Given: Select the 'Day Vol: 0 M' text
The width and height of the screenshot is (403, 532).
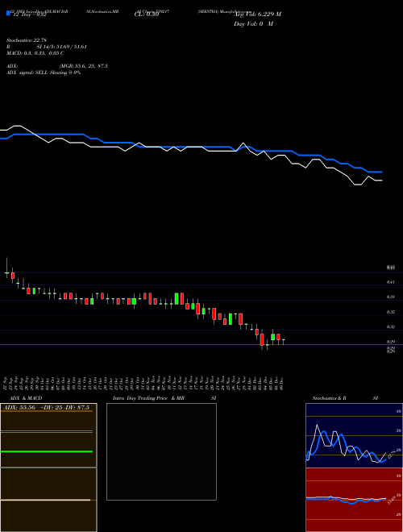Looking at the screenshot, I should (x=253, y=24).
